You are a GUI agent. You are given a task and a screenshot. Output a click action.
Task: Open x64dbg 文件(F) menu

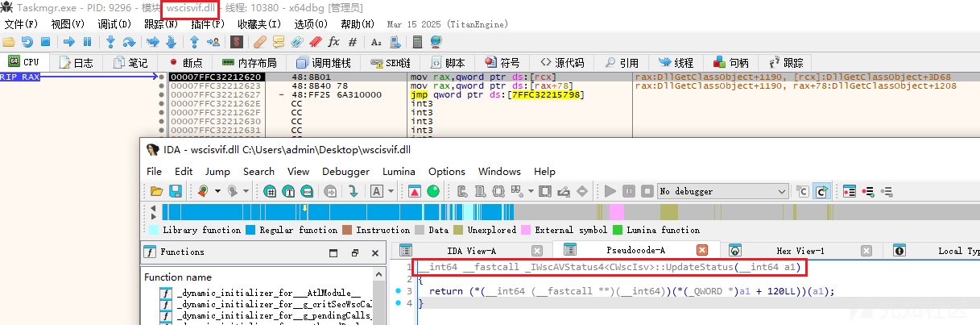22,24
